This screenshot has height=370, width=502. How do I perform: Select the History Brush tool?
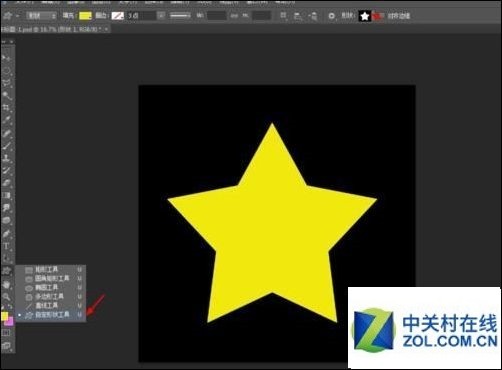coord(7,170)
